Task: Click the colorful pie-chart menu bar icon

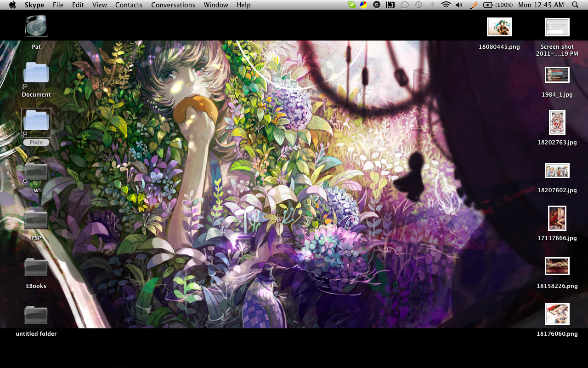Action: 363,5
